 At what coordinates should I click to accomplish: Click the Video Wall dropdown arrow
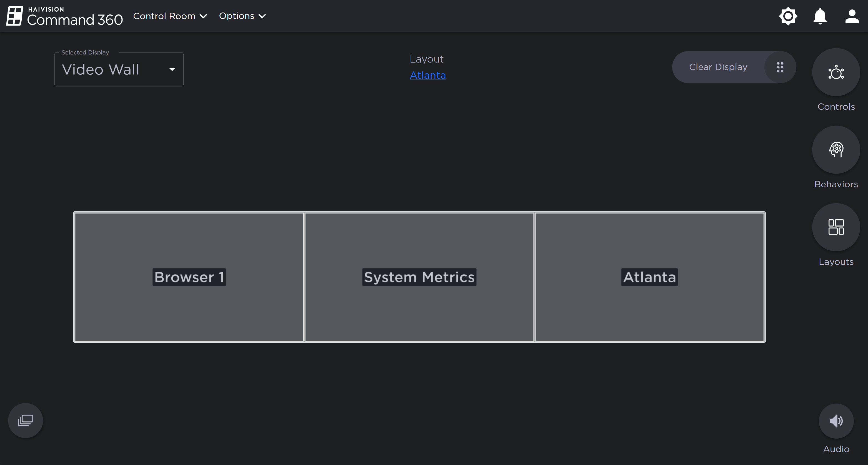172,69
